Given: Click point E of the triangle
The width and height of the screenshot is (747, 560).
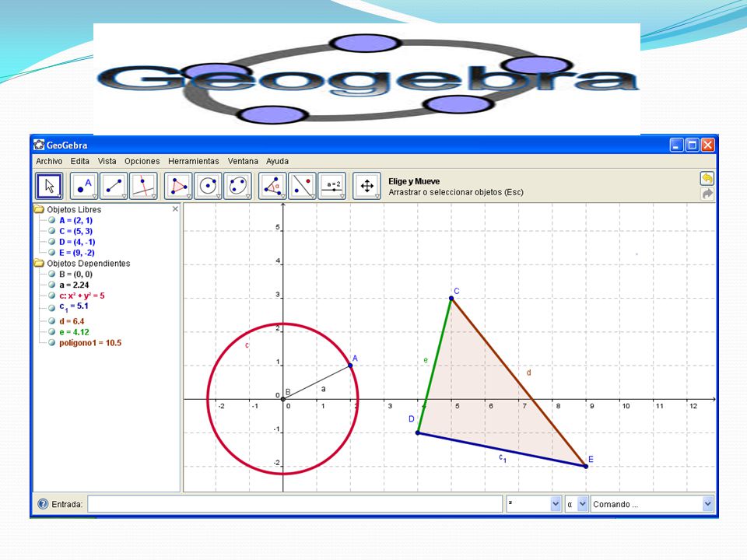Looking at the screenshot, I should [x=586, y=466].
